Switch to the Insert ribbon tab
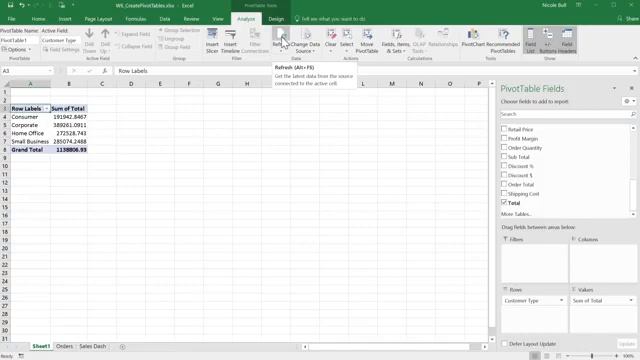 pos(65,19)
